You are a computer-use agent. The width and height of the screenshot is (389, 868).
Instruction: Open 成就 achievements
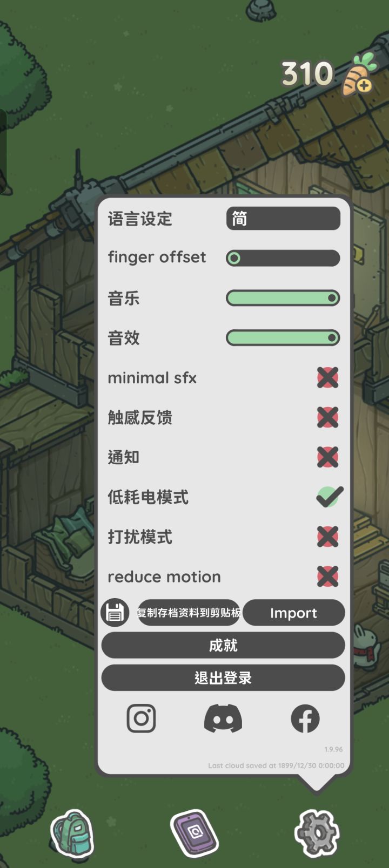[223, 645]
